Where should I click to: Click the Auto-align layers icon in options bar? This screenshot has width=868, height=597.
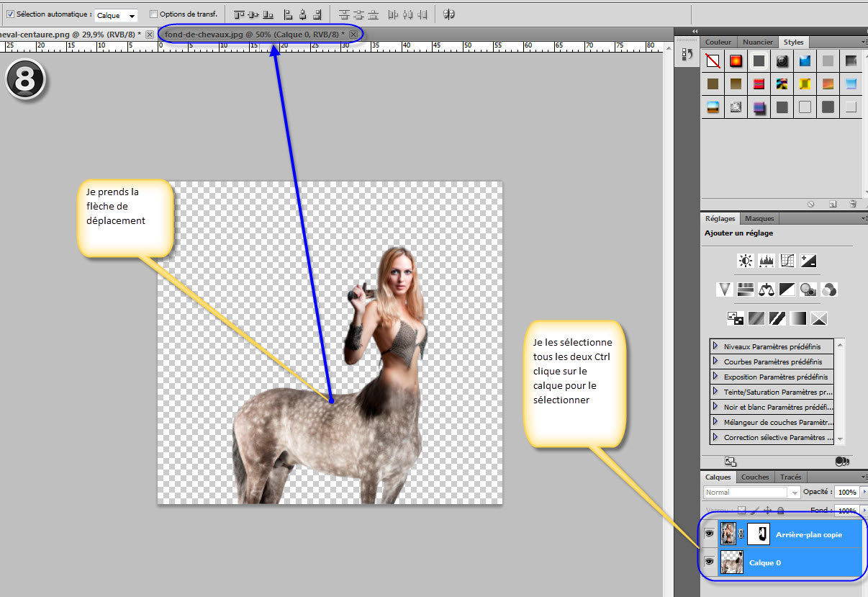pos(448,14)
